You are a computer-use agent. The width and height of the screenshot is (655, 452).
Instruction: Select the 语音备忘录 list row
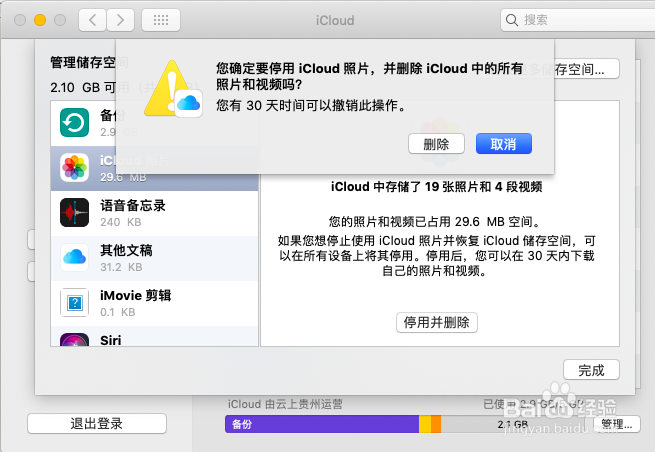(x=155, y=213)
